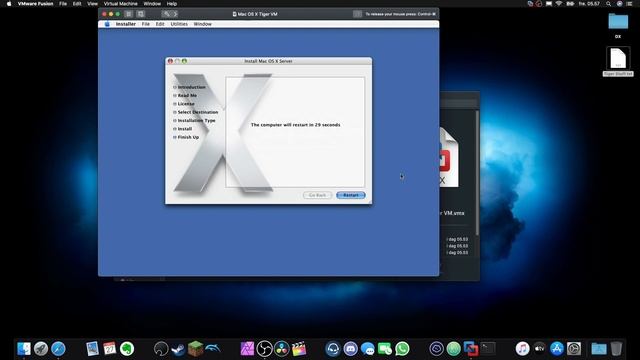This screenshot has width=640, height=360.
Task: Open the guest Apple menu beside Installer
Action: pos(107,24)
